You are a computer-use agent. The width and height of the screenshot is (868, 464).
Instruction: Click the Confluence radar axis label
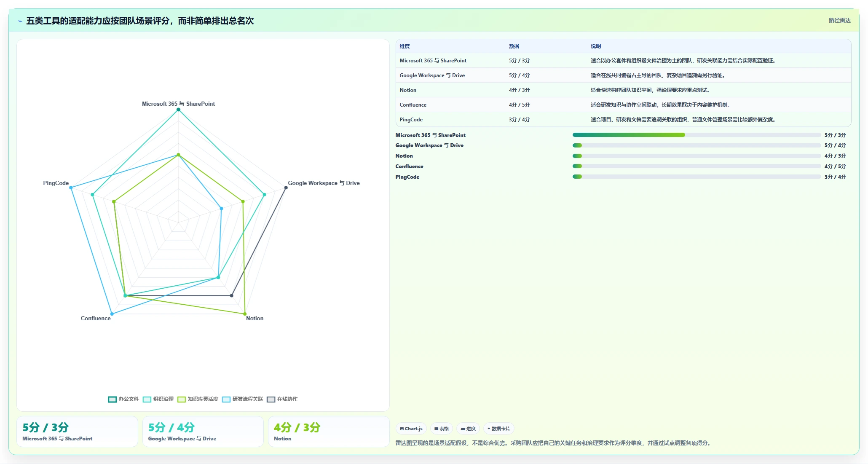(96, 318)
